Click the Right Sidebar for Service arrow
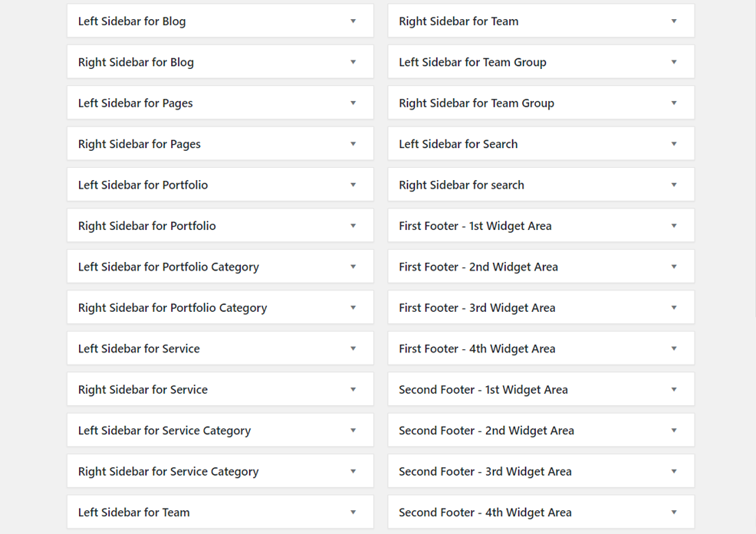The image size is (756, 534). (x=353, y=390)
